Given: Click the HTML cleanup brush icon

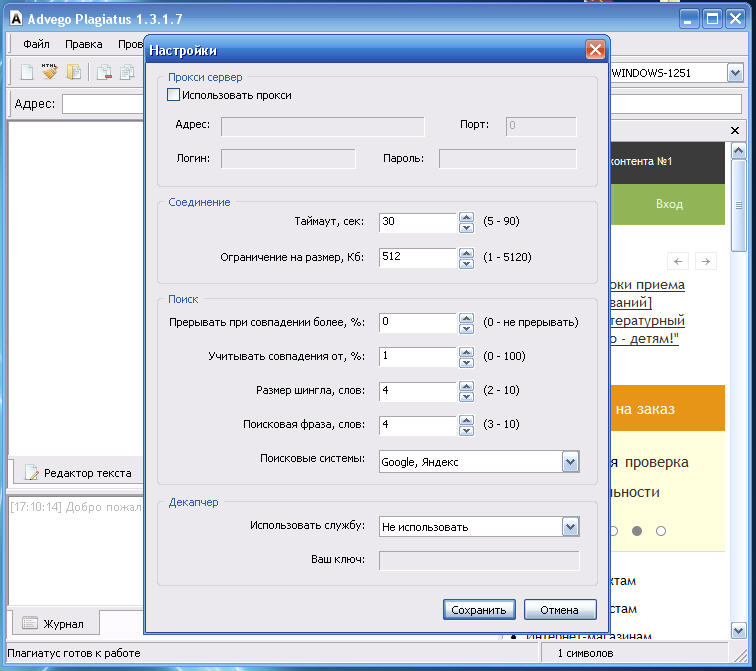Looking at the screenshot, I should pos(49,72).
